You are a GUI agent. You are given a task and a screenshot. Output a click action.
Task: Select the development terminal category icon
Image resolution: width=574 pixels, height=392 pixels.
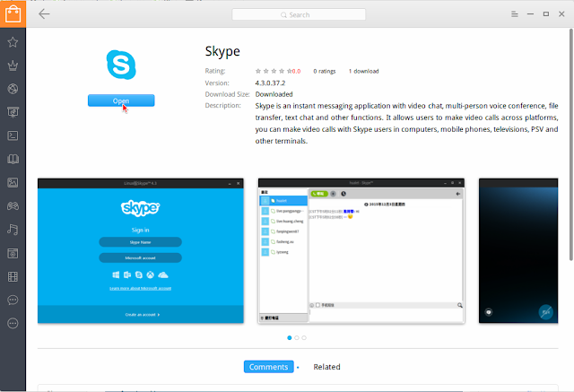pyautogui.click(x=13, y=135)
